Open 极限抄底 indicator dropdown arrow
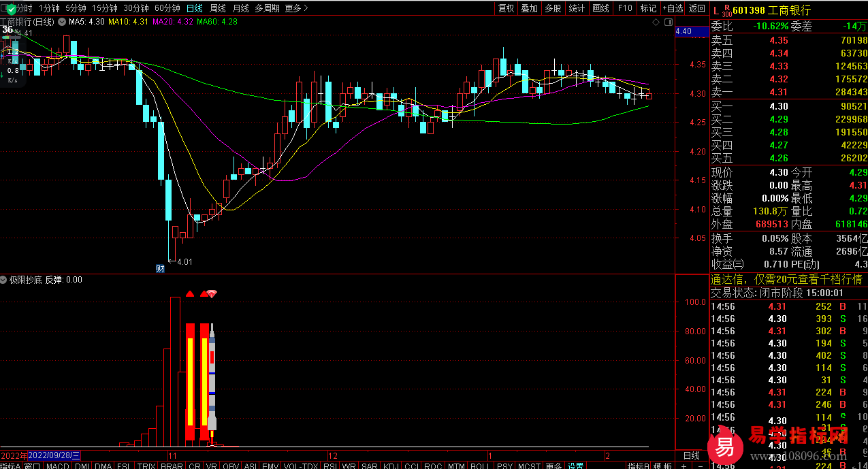The height and width of the screenshot is (469, 868). 4,280
